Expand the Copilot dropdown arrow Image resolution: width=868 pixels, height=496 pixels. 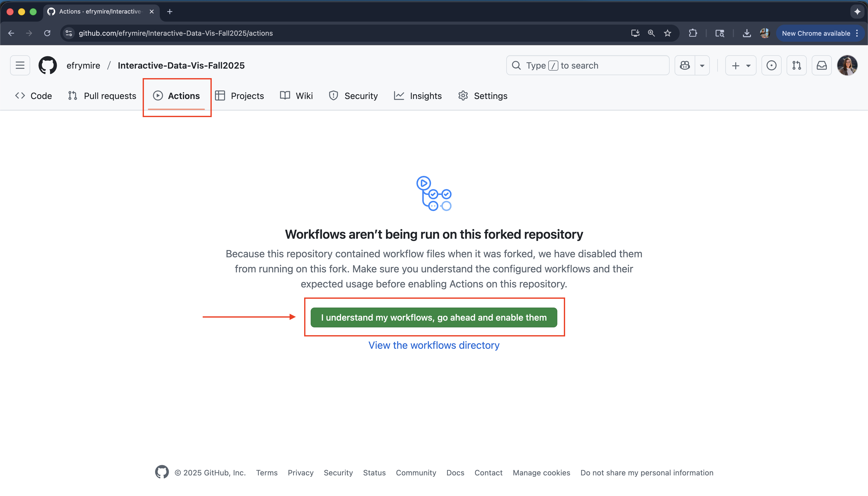tap(702, 65)
